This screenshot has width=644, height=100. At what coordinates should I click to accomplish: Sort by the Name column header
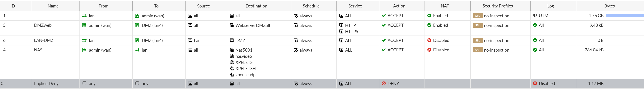point(53,6)
